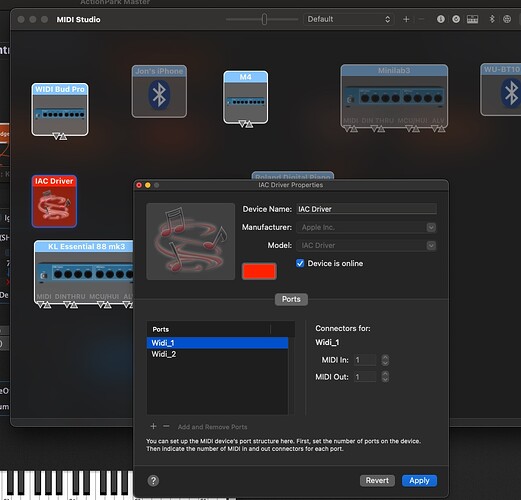
Task: Expand the Model dropdown
Action: point(431,246)
